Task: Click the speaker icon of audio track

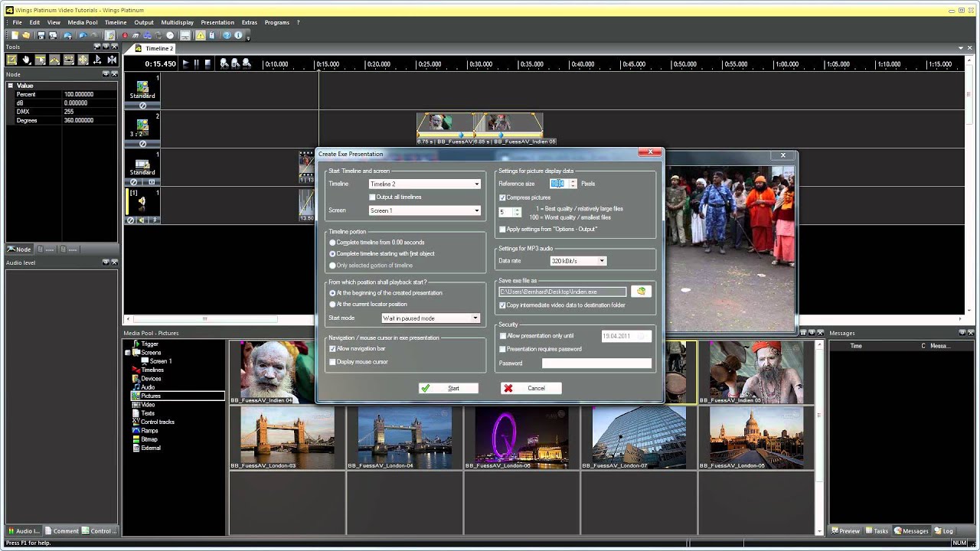Action: tap(142, 201)
